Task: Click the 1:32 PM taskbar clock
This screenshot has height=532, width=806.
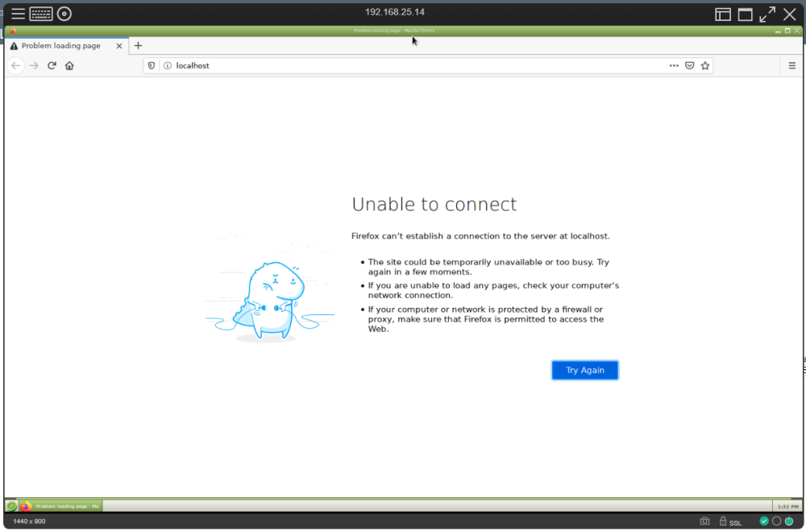Action: (788, 507)
